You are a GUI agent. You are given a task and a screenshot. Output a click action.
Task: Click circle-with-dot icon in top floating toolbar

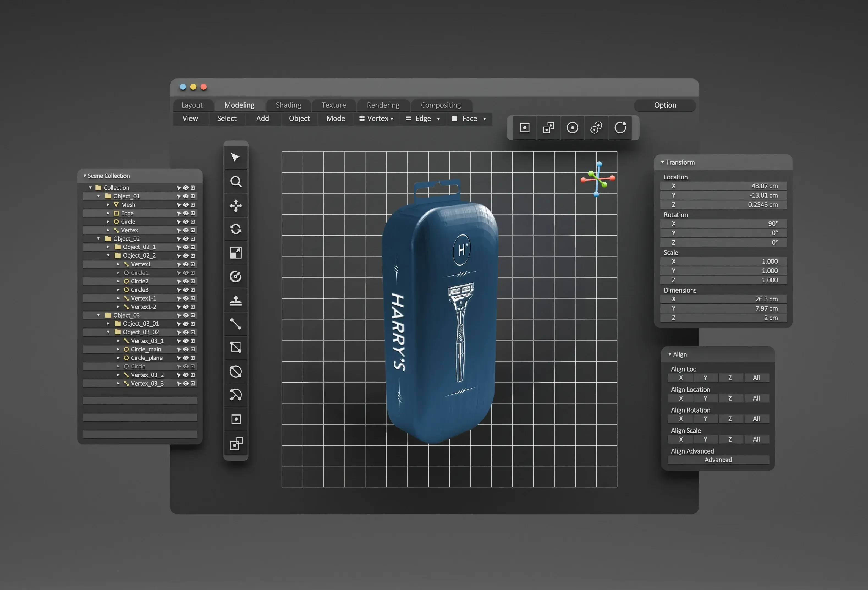click(572, 128)
